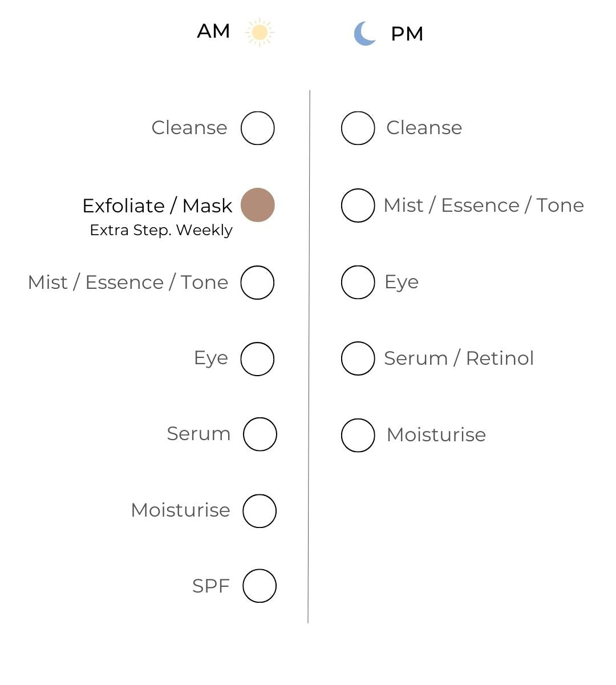Select the PM heading text
The width and height of the screenshot is (616, 685).
407,34
